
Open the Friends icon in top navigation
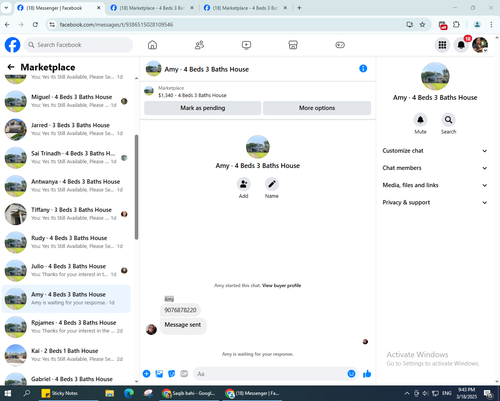click(199, 45)
